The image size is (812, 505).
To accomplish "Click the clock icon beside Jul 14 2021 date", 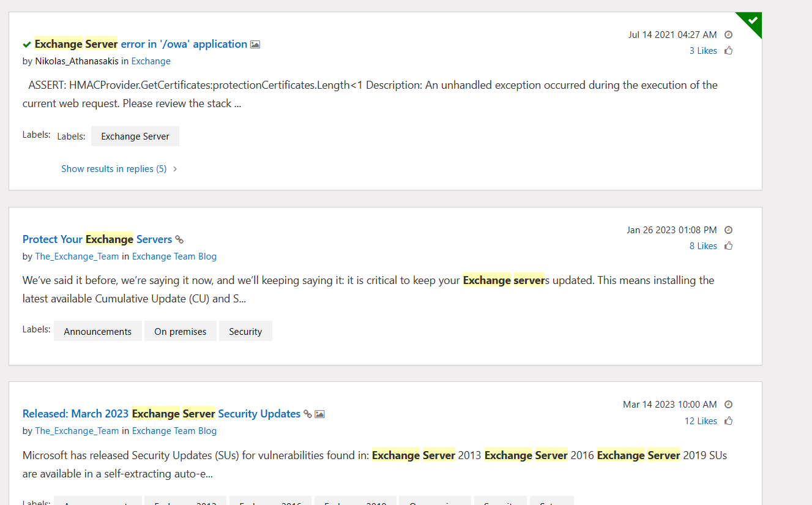I will tap(728, 35).
